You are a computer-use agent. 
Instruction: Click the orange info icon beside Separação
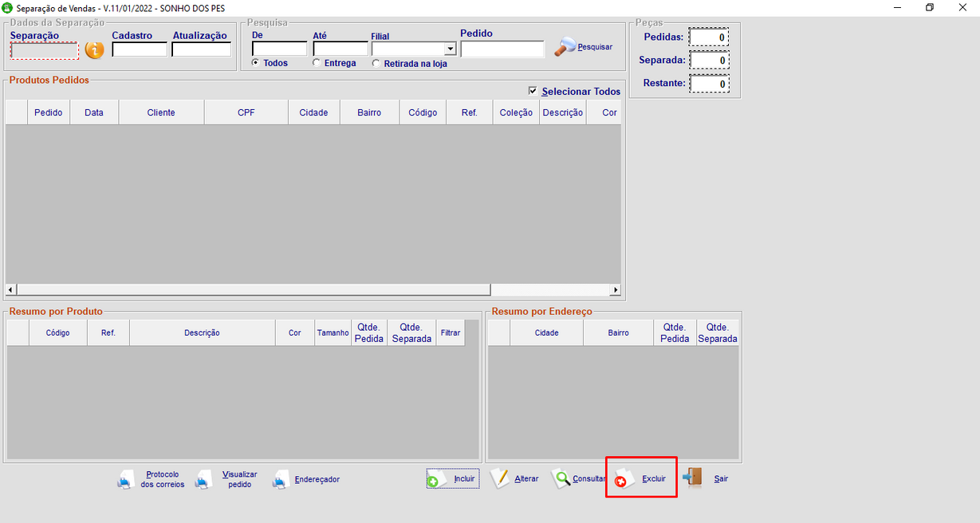[95, 49]
